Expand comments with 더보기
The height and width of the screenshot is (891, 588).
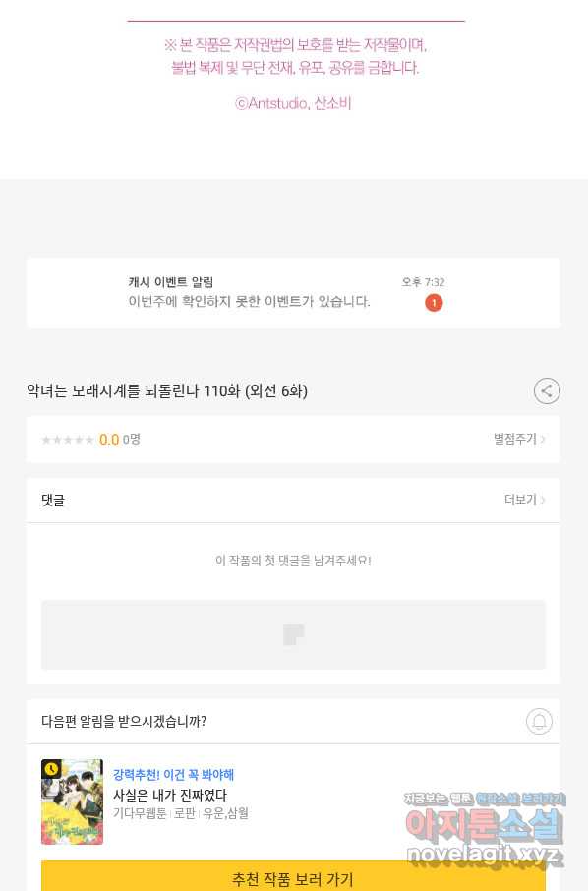(x=524, y=500)
